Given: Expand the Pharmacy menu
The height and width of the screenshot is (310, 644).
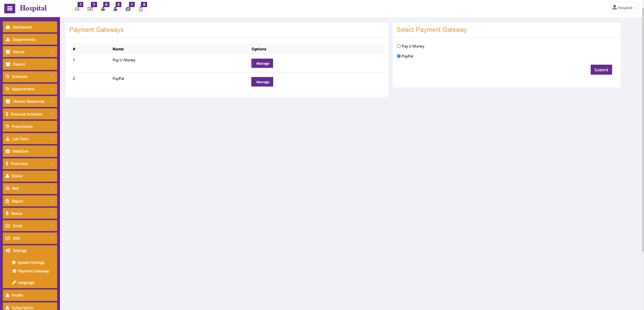Looking at the screenshot, I should click(x=30, y=164).
